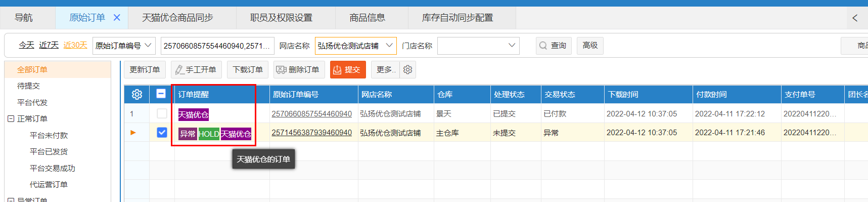The height and width of the screenshot is (202, 868).
Task: Select the 原始订单 tab
Action: point(87,18)
